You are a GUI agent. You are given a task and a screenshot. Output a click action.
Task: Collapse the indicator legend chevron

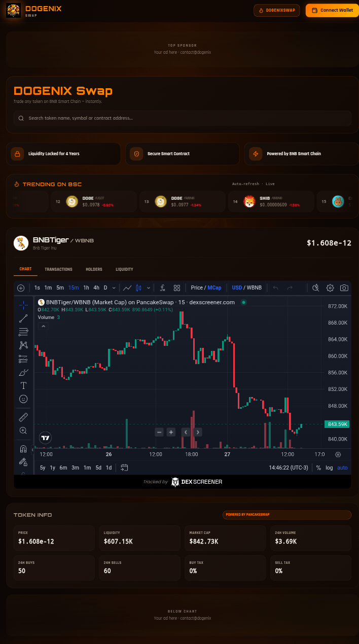pyautogui.click(x=43, y=327)
